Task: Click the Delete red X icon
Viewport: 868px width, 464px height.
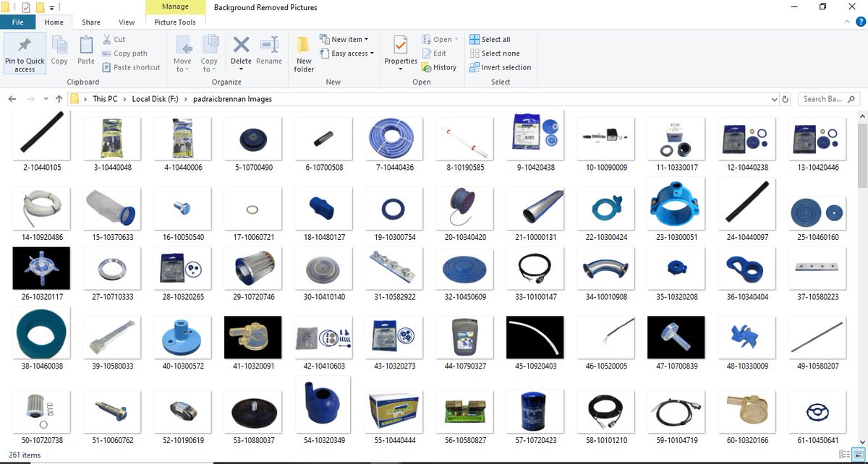Action: tap(241, 45)
